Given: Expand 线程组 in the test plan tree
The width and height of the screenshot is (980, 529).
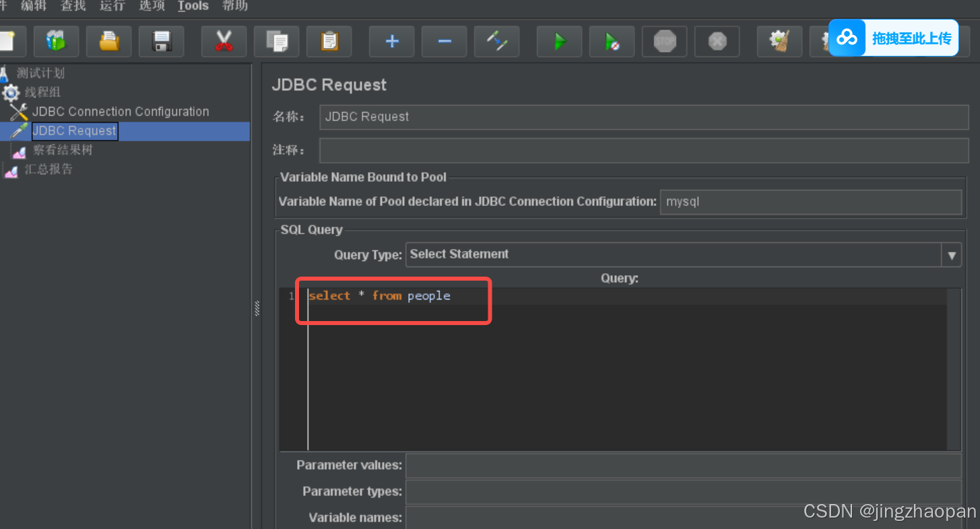Looking at the screenshot, I should click(x=42, y=92).
